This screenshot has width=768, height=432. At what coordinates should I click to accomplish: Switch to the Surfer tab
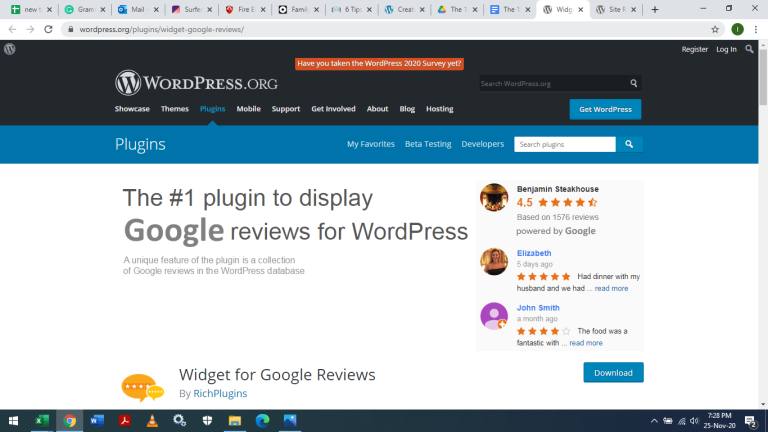191,9
